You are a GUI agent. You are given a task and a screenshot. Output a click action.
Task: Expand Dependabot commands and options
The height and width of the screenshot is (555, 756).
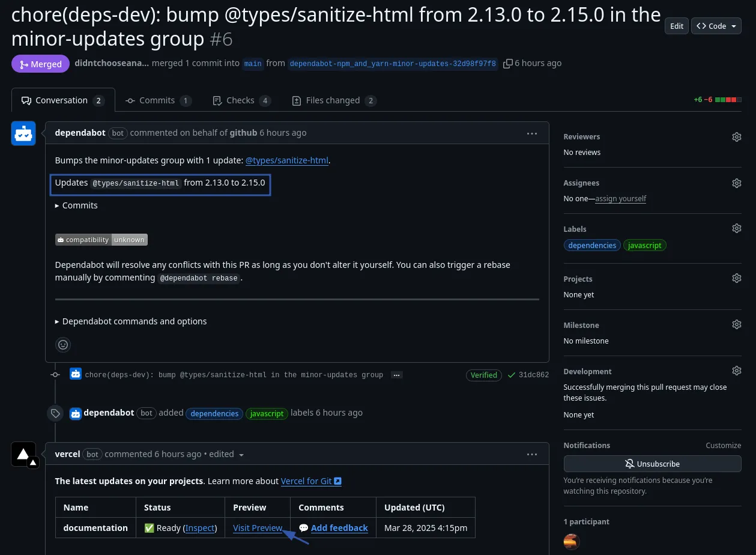tap(58, 321)
